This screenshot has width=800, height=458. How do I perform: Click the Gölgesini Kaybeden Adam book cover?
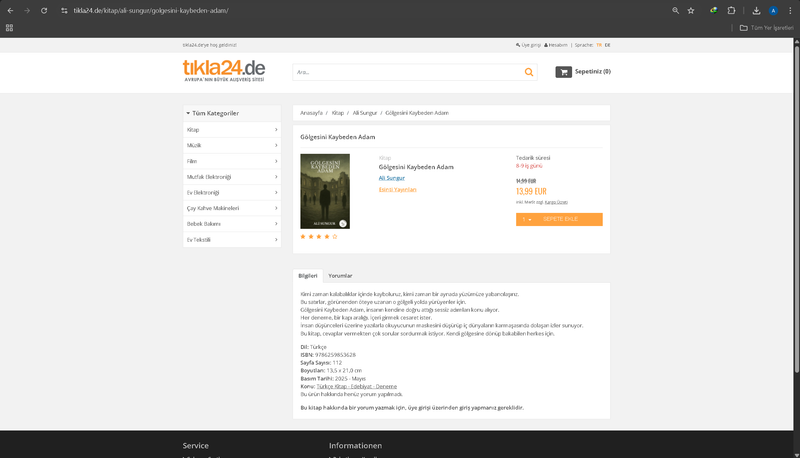point(325,191)
